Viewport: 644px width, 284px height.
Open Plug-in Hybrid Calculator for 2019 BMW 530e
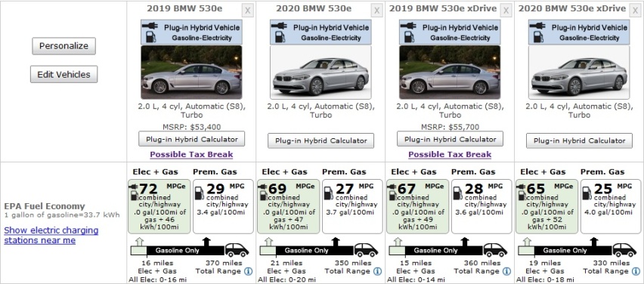(x=191, y=139)
